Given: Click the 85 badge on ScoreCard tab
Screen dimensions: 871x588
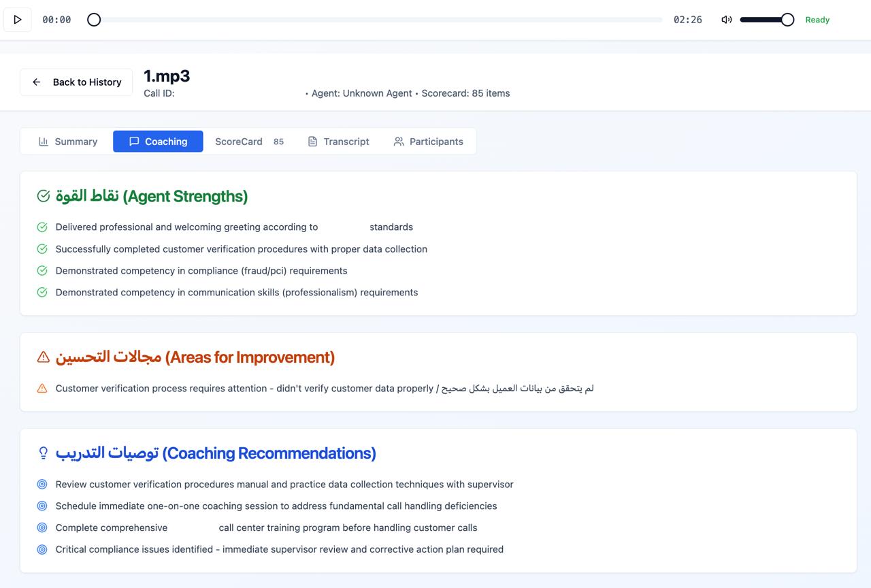Looking at the screenshot, I should pyautogui.click(x=278, y=142).
